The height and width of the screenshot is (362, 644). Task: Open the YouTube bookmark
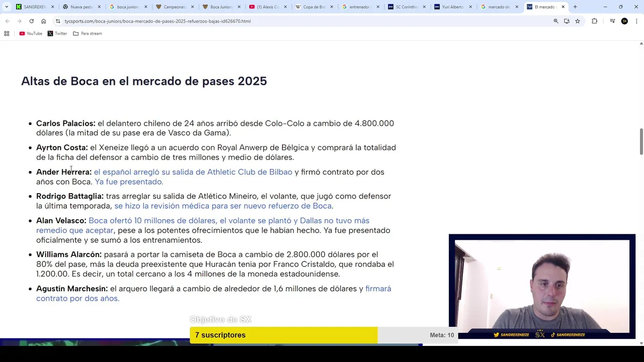(x=31, y=34)
